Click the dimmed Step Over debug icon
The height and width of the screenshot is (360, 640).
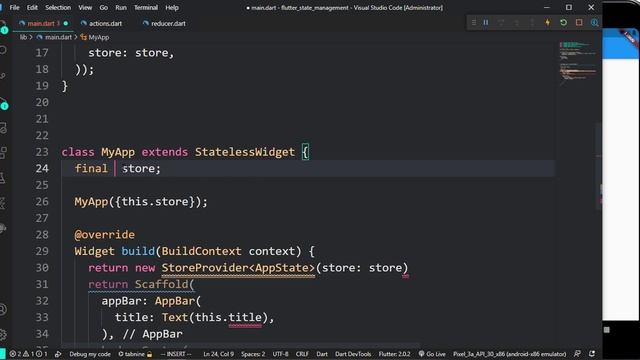click(501, 22)
